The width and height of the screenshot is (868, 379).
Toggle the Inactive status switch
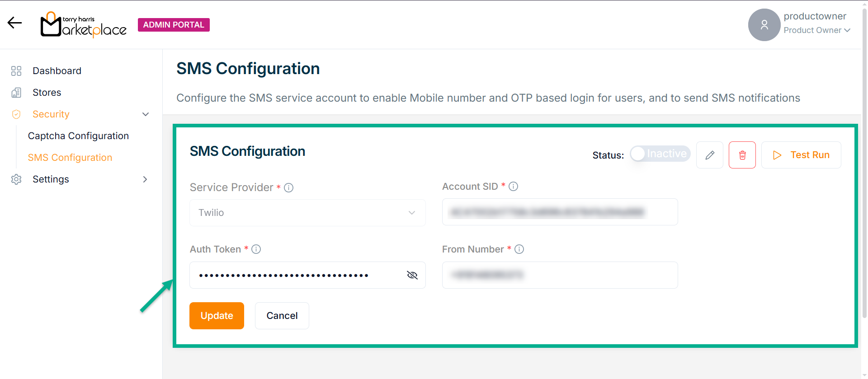pyautogui.click(x=660, y=154)
